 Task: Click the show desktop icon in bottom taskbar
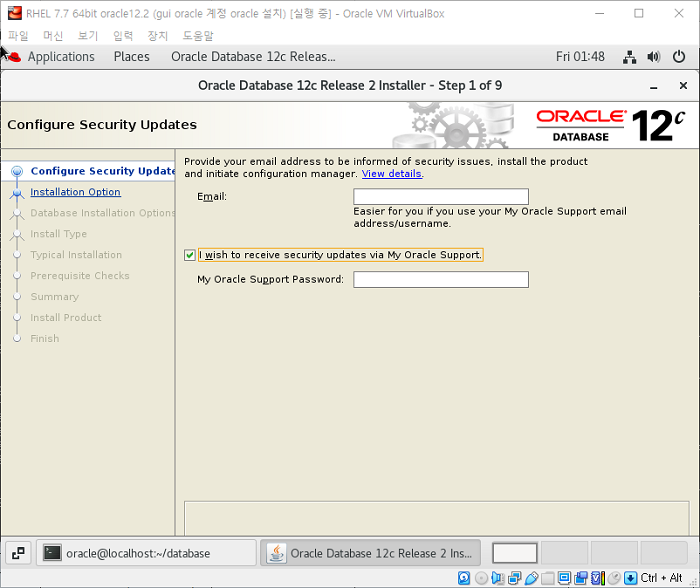click(x=18, y=553)
